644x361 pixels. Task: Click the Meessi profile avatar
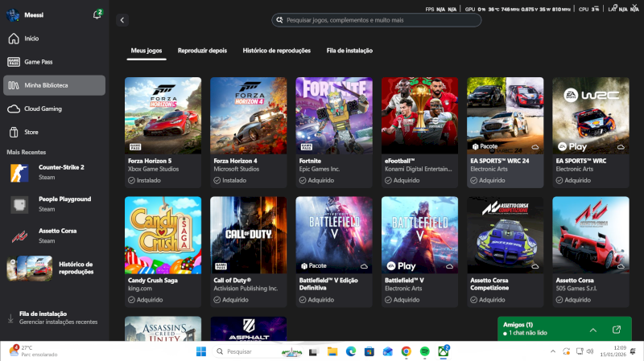pyautogui.click(x=13, y=14)
